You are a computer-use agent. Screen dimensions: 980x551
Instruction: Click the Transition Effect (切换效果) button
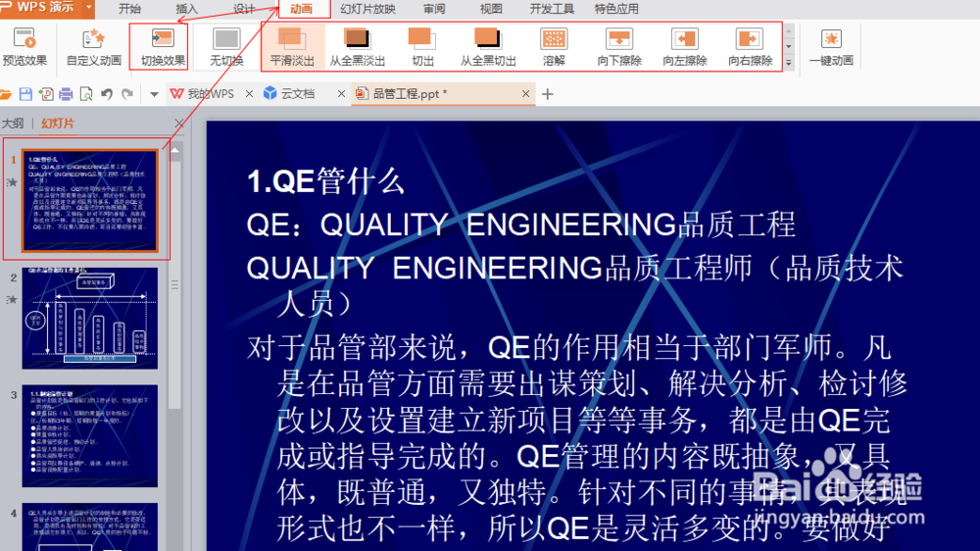[x=163, y=46]
